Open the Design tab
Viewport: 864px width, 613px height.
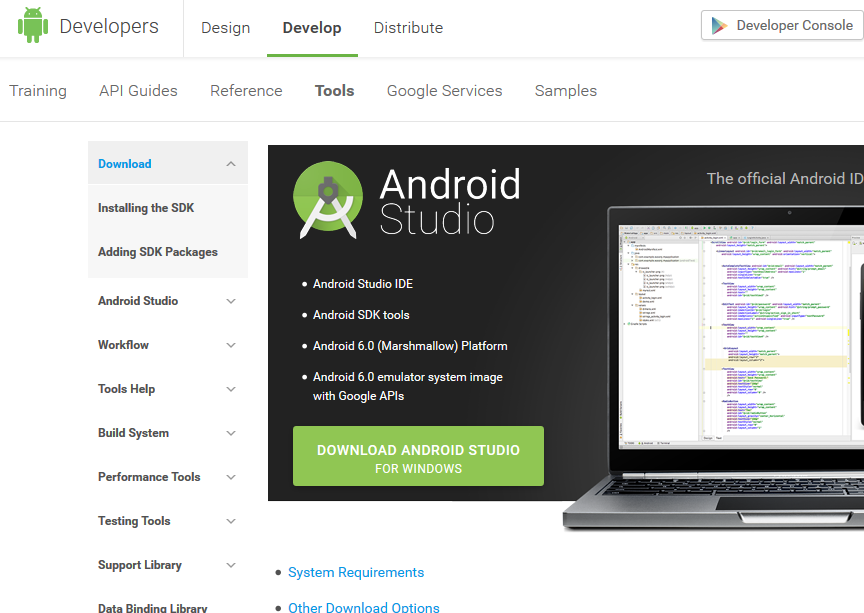225,28
